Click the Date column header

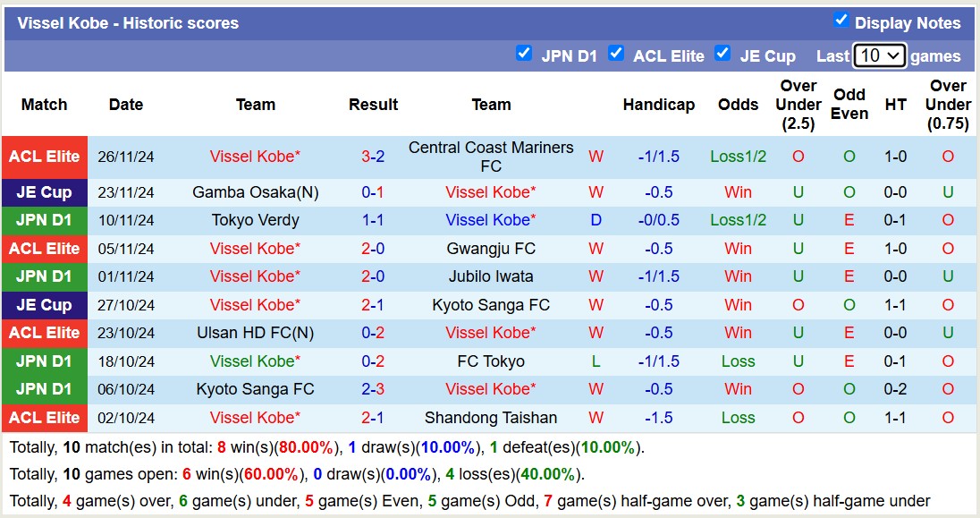click(126, 105)
